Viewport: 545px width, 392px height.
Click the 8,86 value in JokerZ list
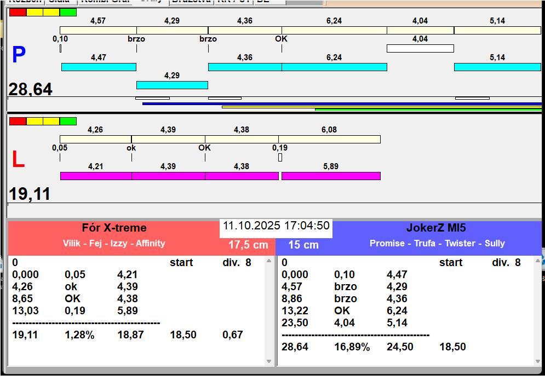(x=292, y=299)
